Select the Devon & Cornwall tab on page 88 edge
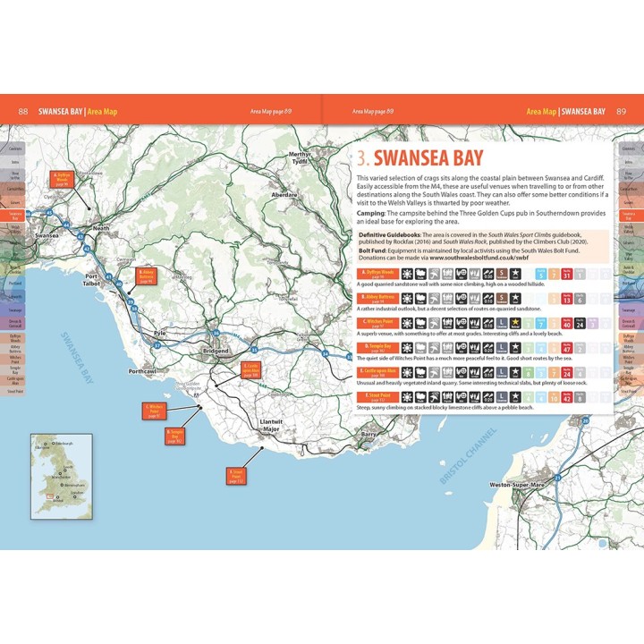This screenshot has height=644, width=644. tap(14, 323)
